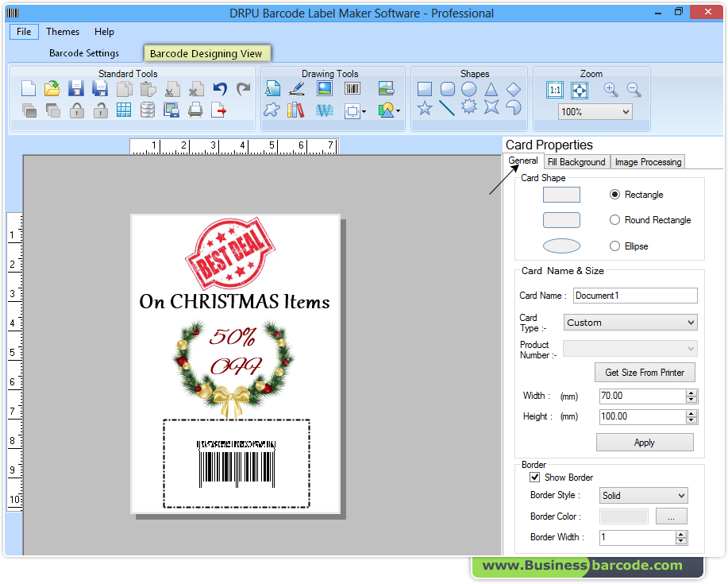Open the shapes-picture tool dropdown arrow

398,111
